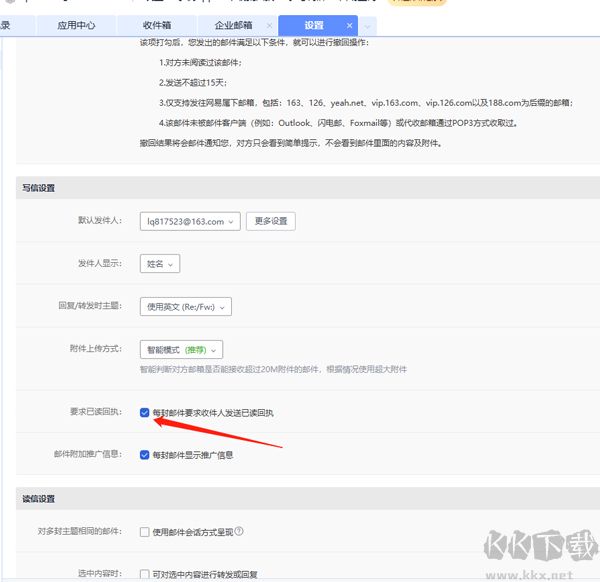Open the 默认发件人 email dropdown
600x582 pixels.
coord(190,221)
